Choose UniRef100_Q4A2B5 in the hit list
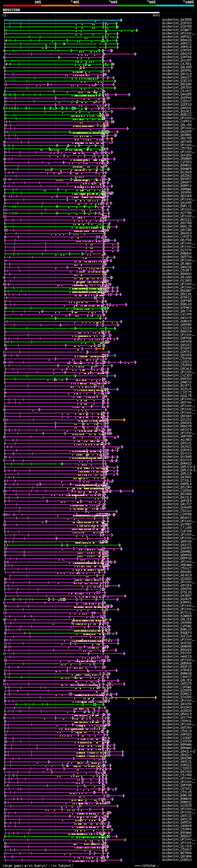Screen dimensions: 197x868 point(177,94)
